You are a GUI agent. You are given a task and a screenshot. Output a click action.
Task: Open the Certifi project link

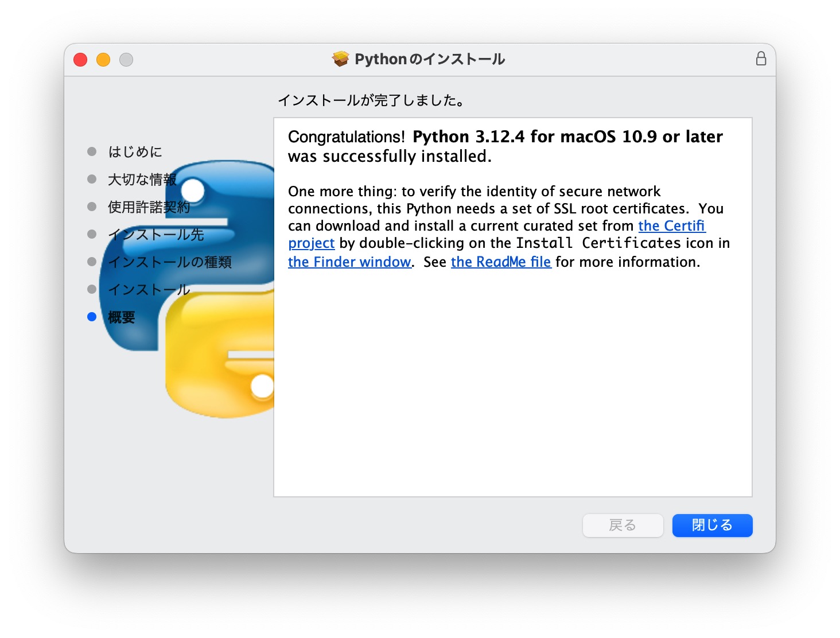tap(671, 226)
